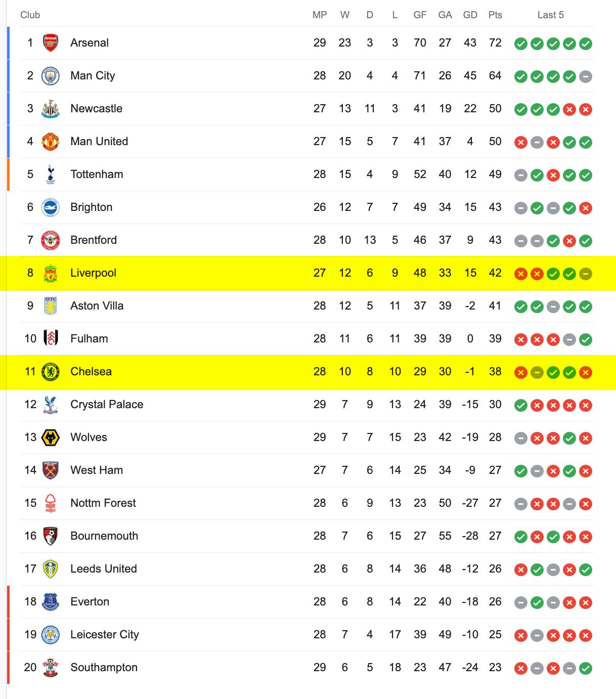Click the Arsenal club crest
616x699 pixels.
tap(51, 43)
